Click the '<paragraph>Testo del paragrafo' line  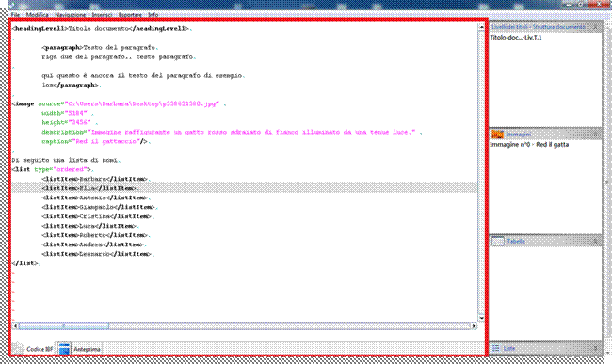pos(99,48)
